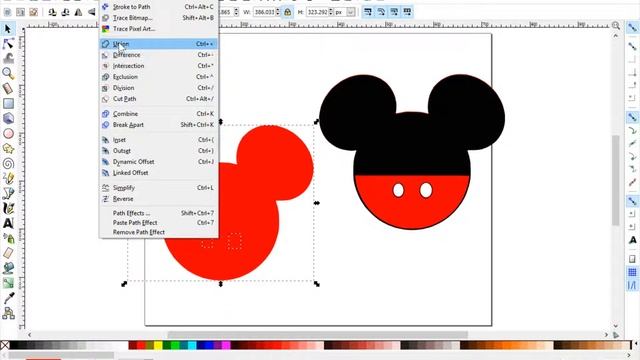Pick the yellow palette swatch
The image size is (640, 360).
click(x=158, y=345)
